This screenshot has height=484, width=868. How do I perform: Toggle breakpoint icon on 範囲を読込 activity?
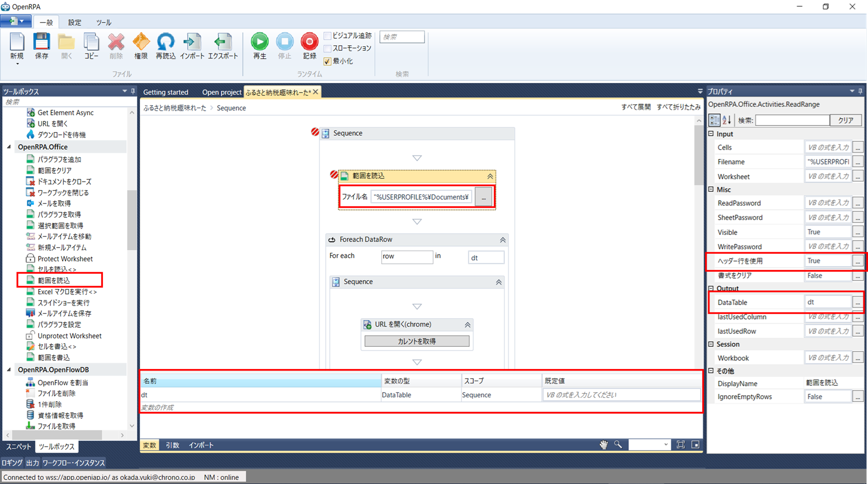pyautogui.click(x=334, y=174)
